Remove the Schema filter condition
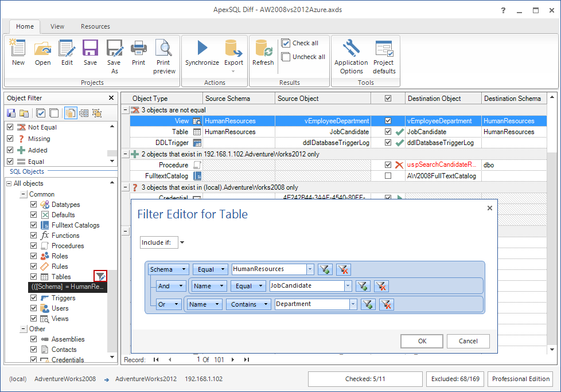The height and width of the screenshot is (392, 561). coord(344,269)
